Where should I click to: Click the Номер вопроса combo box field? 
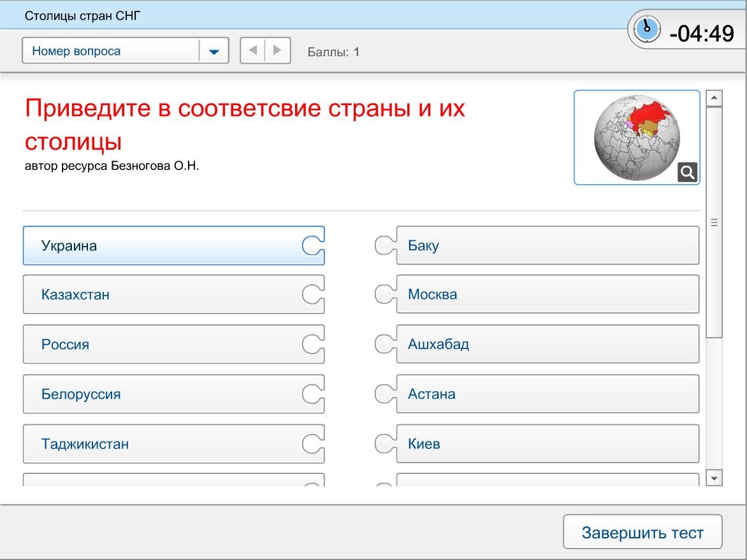coord(115,50)
